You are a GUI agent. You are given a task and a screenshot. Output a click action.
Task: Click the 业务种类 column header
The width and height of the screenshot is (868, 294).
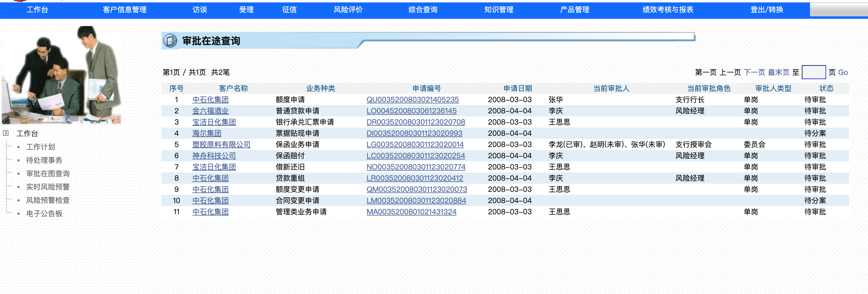pyautogui.click(x=320, y=89)
